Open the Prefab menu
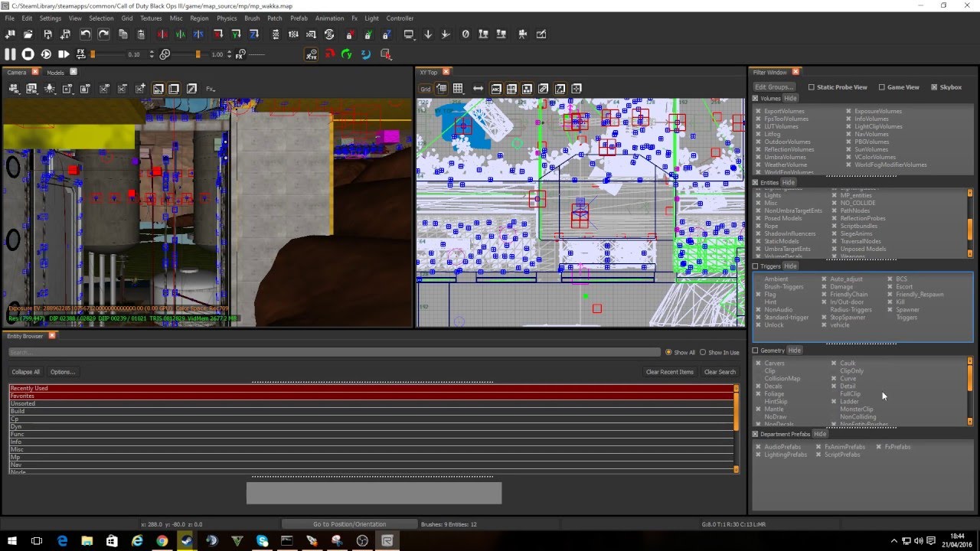The width and height of the screenshot is (980, 551). click(299, 18)
